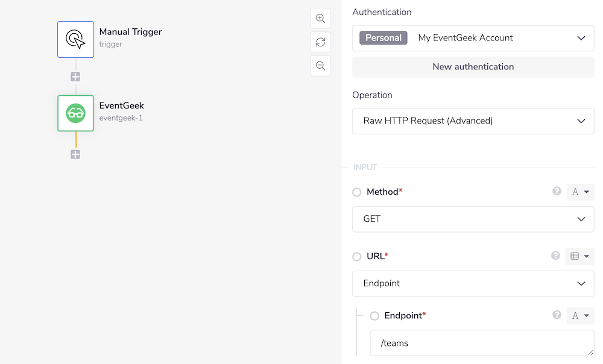Select the URL radio button
This screenshot has width=603, height=364.
click(x=356, y=256)
